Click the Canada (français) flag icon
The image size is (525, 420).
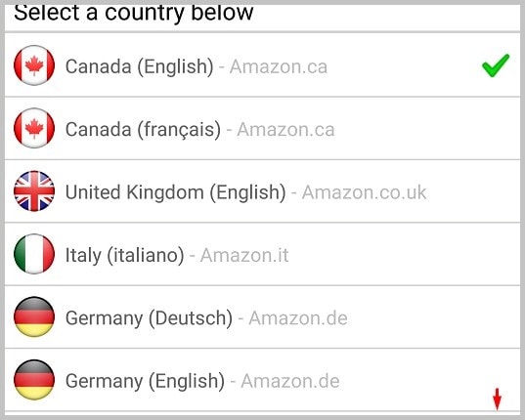(34, 128)
